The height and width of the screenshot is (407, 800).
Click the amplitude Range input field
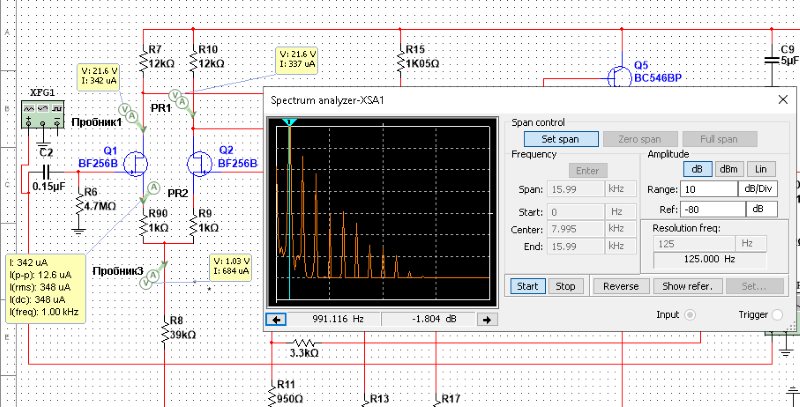708,189
